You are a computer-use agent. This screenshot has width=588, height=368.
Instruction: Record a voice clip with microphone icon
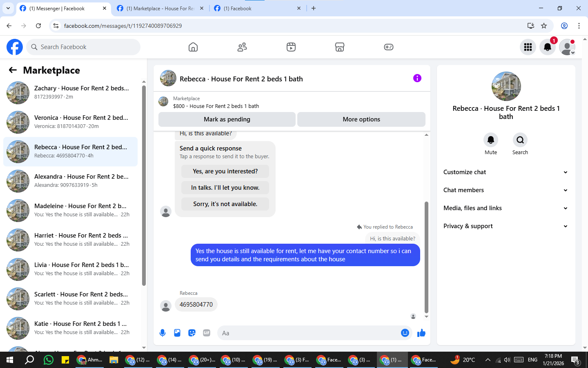pyautogui.click(x=163, y=333)
